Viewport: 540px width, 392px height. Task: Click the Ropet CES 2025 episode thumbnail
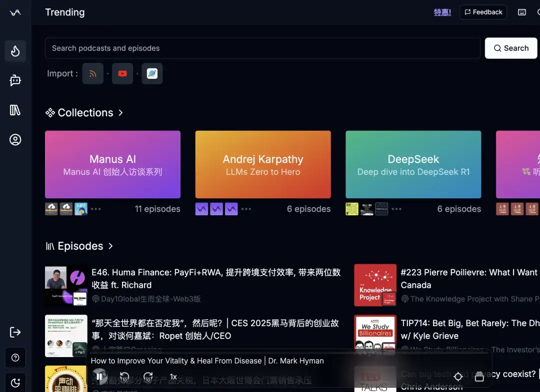(66, 336)
